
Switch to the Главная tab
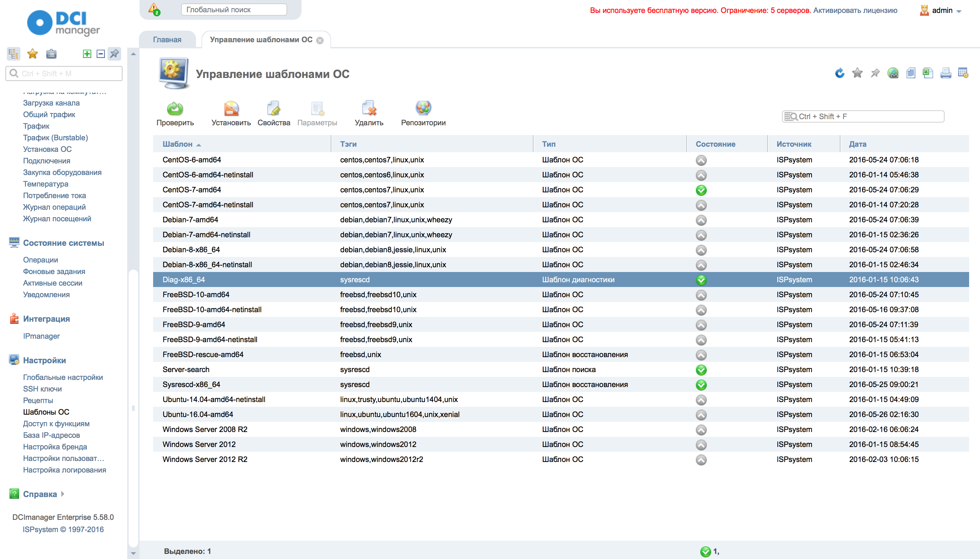(167, 39)
